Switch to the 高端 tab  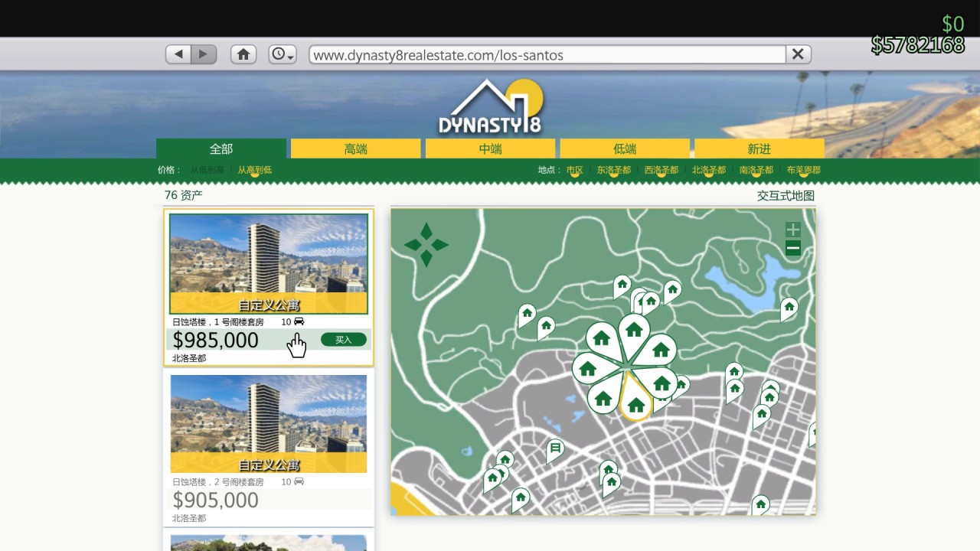point(356,149)
